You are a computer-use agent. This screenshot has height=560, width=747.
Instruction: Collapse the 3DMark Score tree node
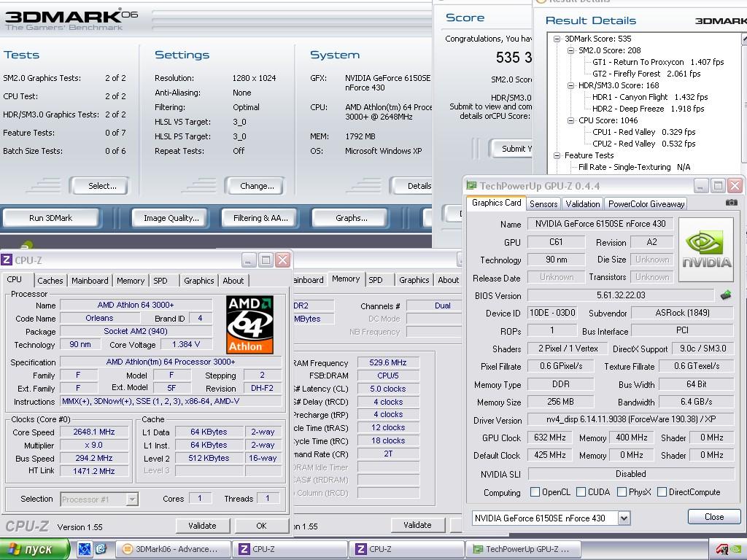coord(557,39)
